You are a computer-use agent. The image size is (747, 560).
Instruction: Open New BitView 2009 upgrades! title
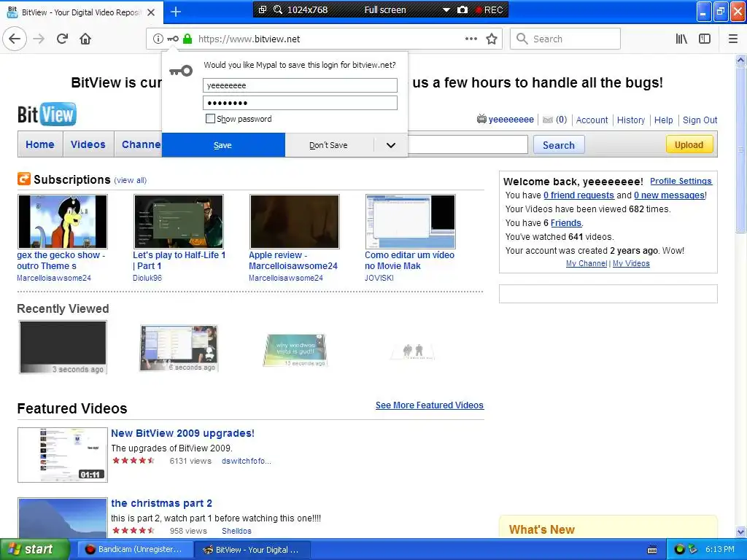tap(182, 433)
